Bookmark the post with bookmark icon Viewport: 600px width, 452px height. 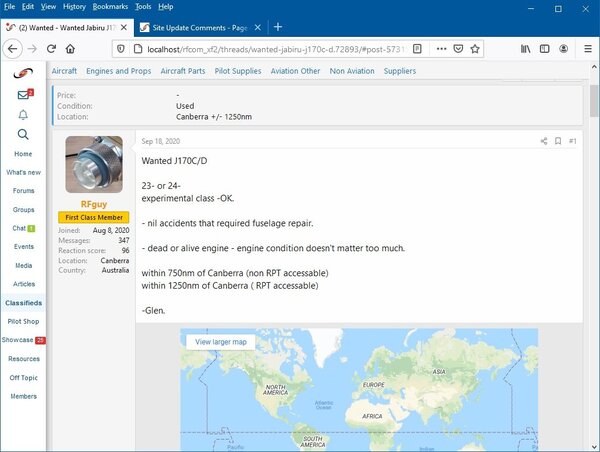pos(558,141)
